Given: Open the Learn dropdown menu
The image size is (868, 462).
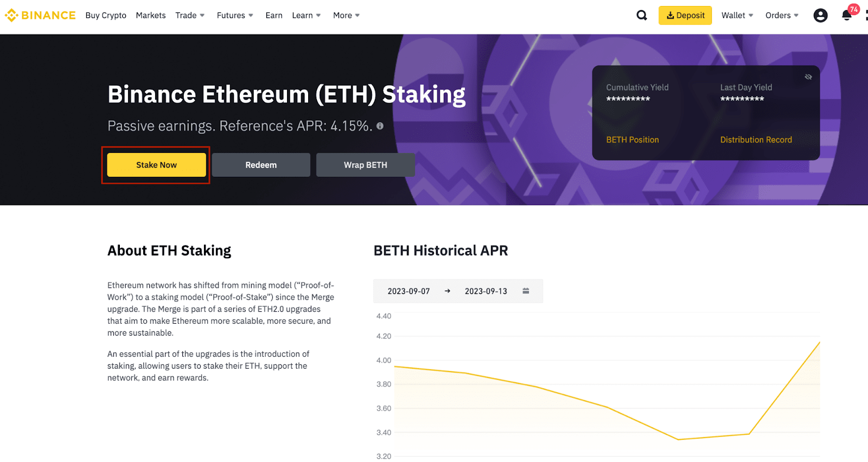Looking at the screenshot, I should (307, 15).
